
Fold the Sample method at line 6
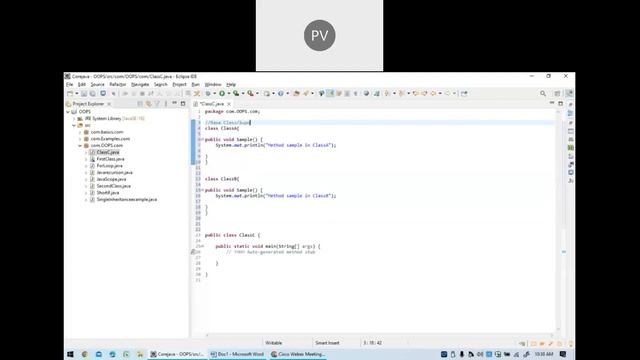202,140
